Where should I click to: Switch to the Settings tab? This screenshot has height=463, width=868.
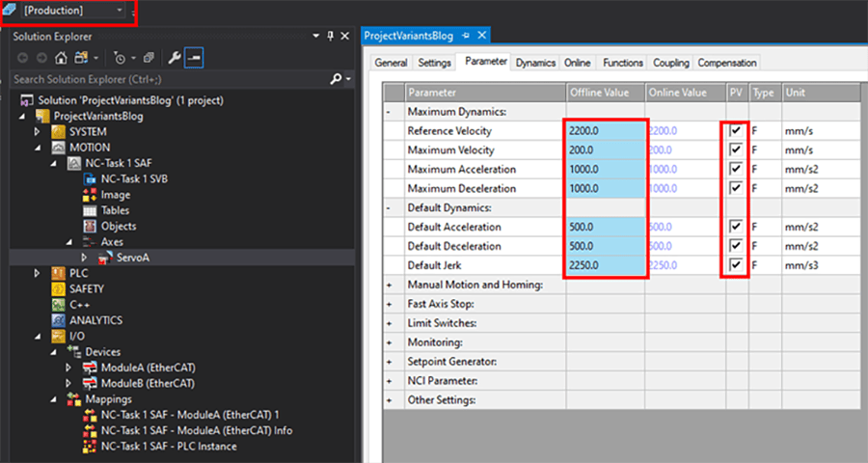[435, 63]
